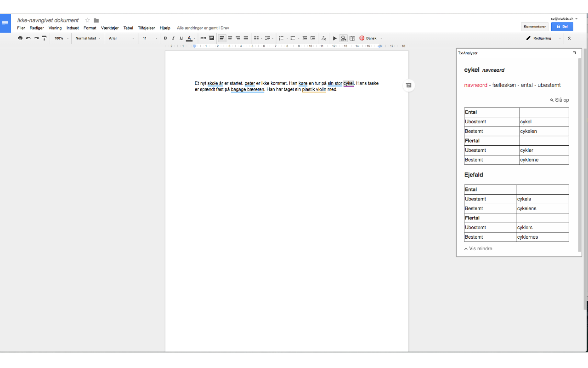Open the text color picker
Image resolution: width=588 pixels, height=368 pixels.
[x=189, y=38]
